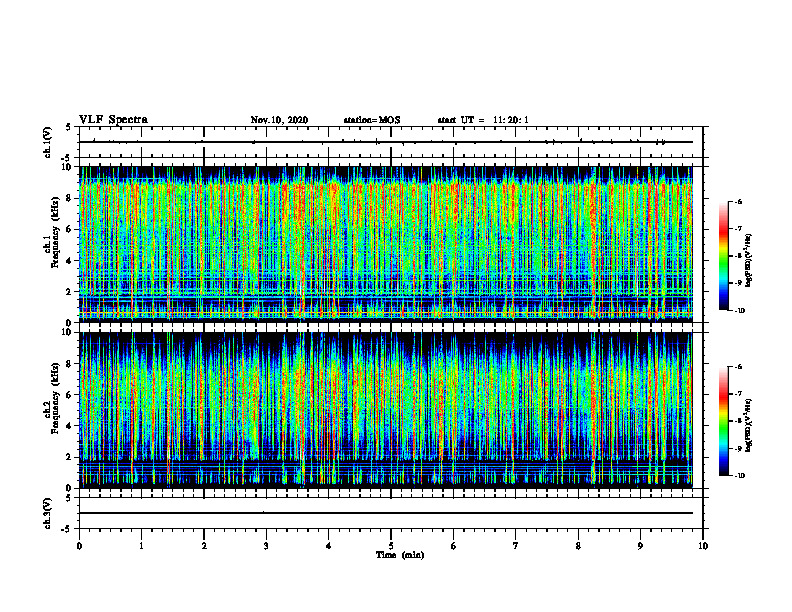This screenshot has width=792, height=612.
Task: Click the "-6" label on ch.1 colorbar
Action: pos(738,201)
